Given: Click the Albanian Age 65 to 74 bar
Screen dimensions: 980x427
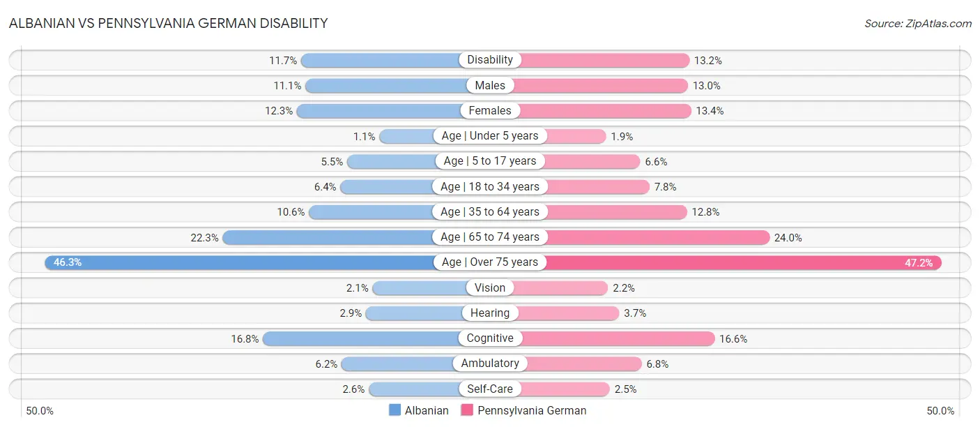Looking at the screenshot, I should (x=328, y=237).
